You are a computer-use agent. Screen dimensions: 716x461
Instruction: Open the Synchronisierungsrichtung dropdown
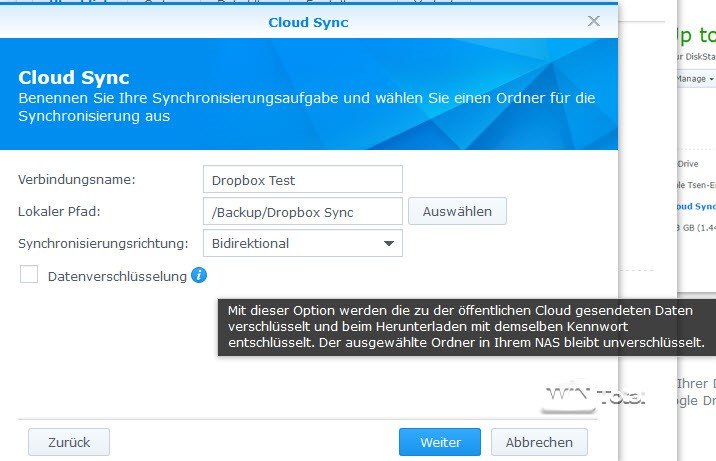click(301, 243)
